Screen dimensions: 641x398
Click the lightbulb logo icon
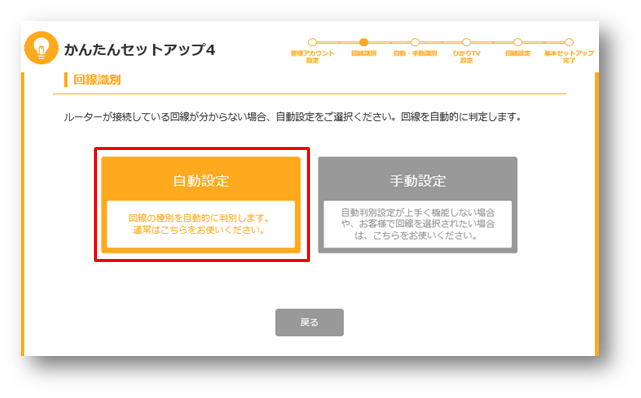(x=41, y=48)
